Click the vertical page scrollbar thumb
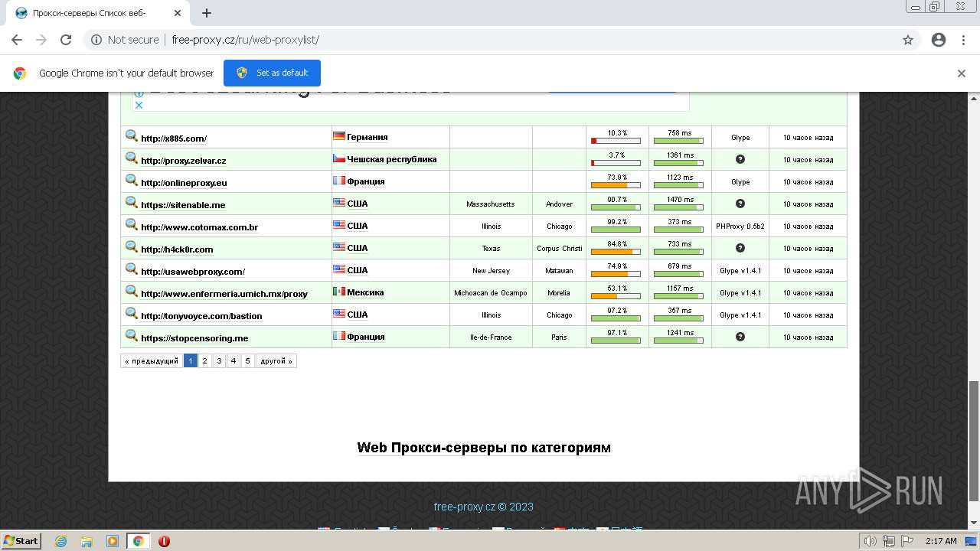Image resolution: width=980 pixels, height=551 pixels. (974, 442)
